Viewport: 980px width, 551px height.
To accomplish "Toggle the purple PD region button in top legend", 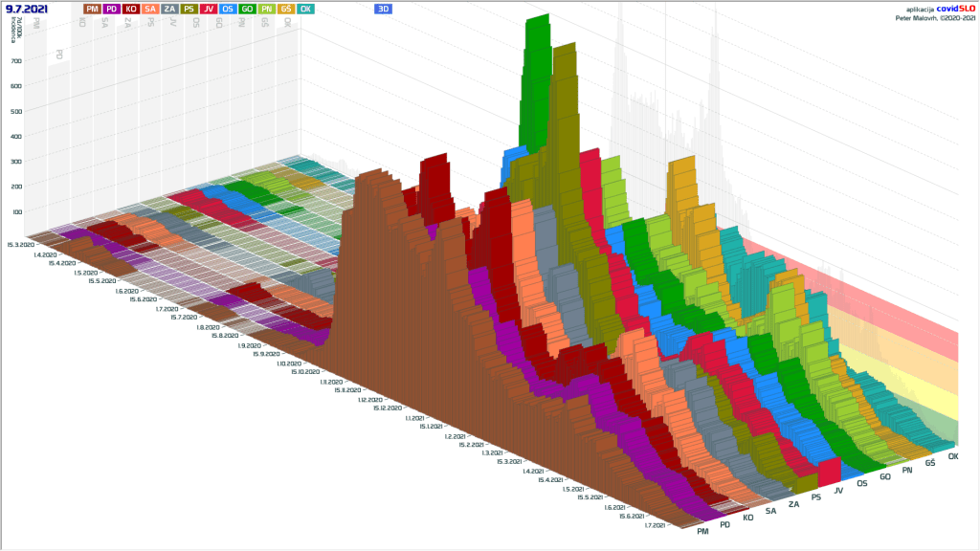I will coord(112,9).
